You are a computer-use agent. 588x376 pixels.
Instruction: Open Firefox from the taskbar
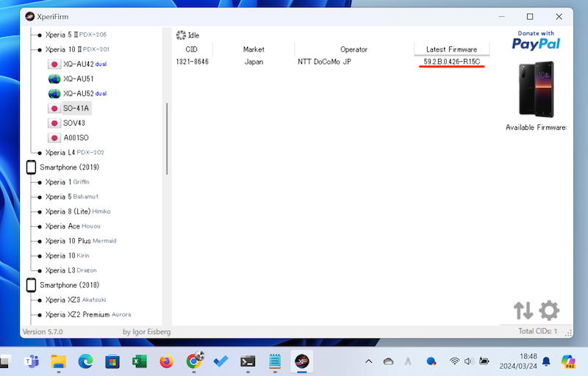point(167,361)
